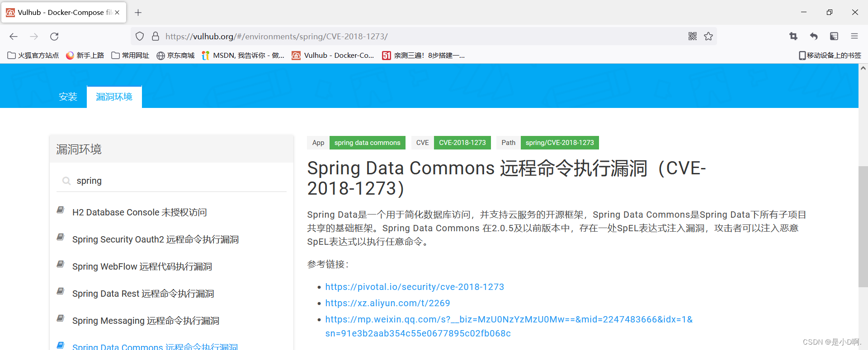Open Spring Security Oauth2 远程命令执行漏洞 entry
Viewport: 868px width, 350px height.
pos(155,239)
